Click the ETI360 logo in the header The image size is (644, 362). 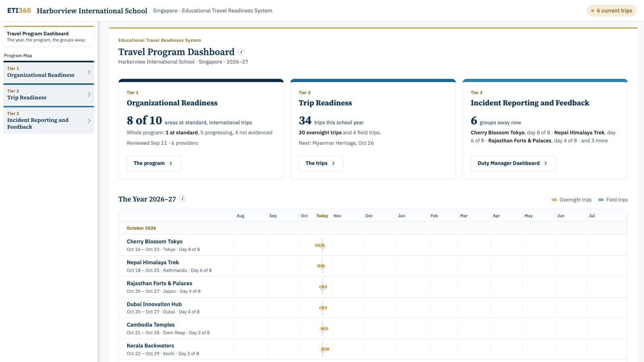pos(19,10)
